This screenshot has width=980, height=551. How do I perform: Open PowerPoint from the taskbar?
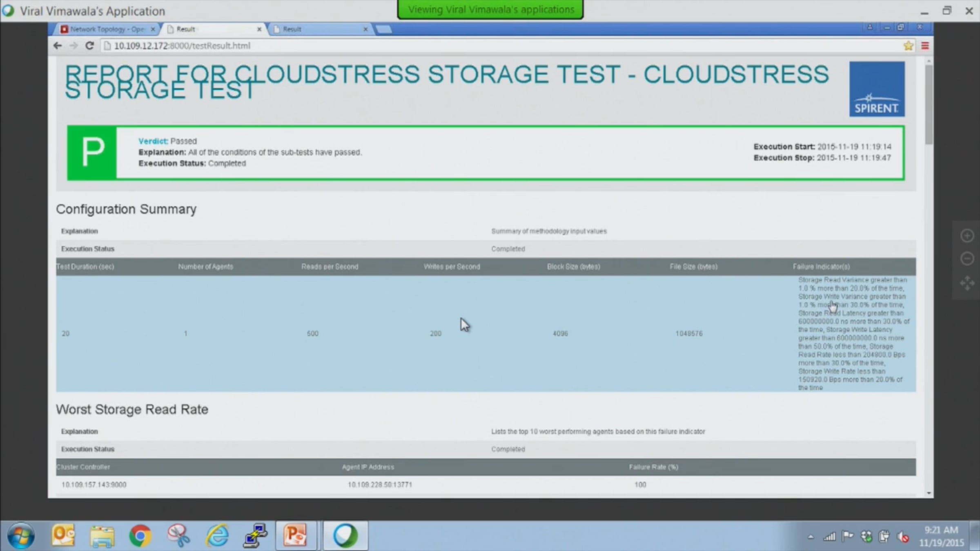coord(296,535)
